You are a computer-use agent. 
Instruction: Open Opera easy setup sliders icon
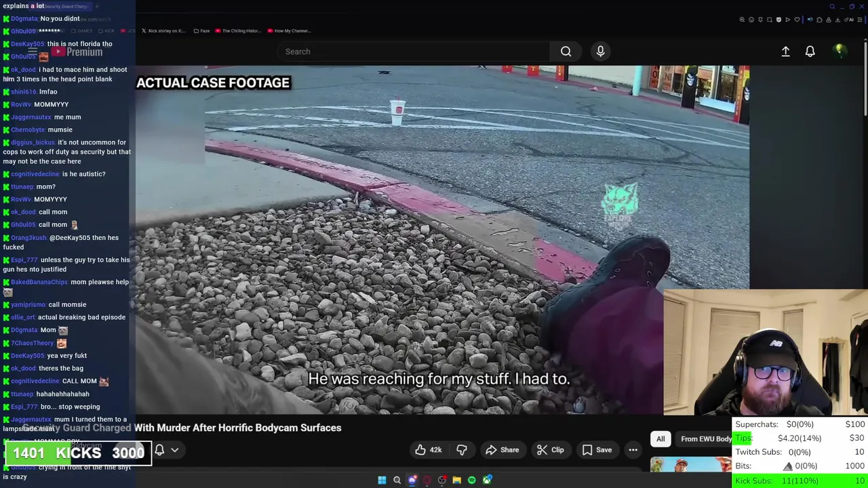click(860, 20)
